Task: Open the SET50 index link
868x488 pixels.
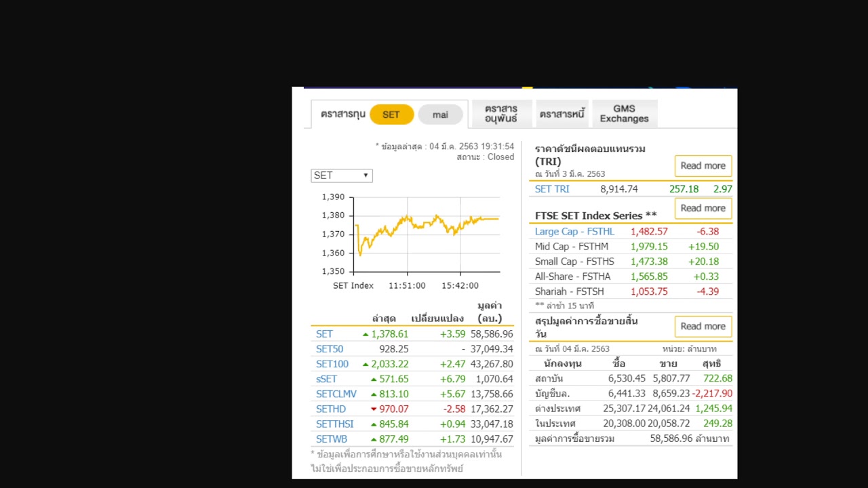Action: 330,349
